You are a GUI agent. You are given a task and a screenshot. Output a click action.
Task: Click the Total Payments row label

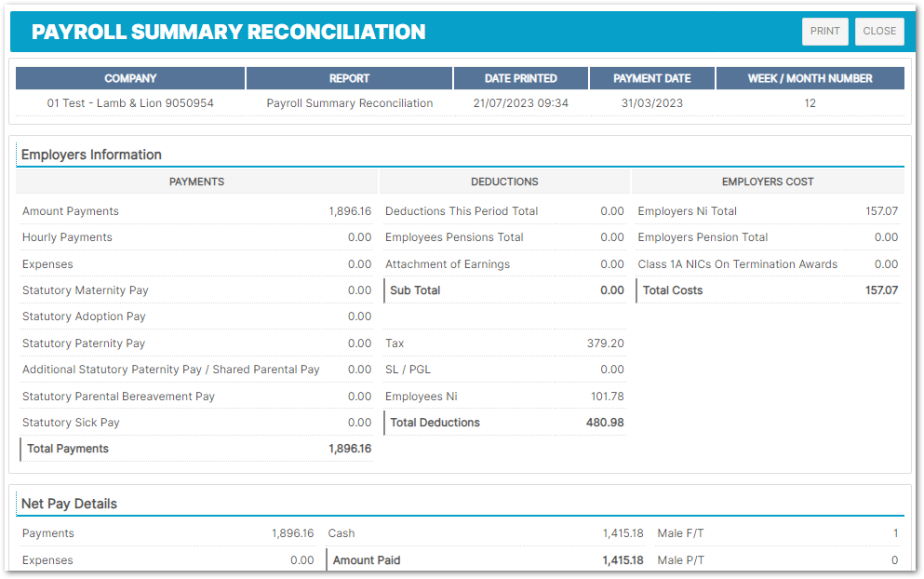pyautogui.click(x=68, y=449)
